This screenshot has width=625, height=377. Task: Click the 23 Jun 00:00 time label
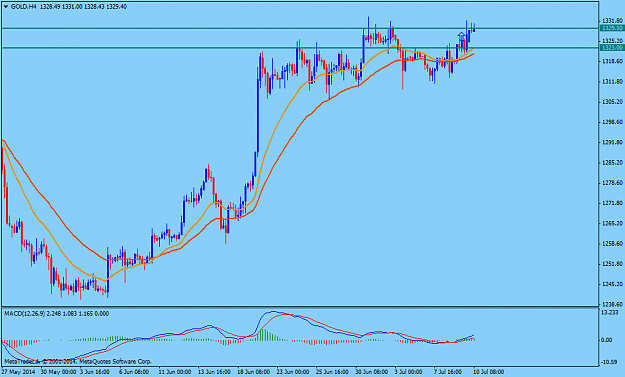[x=292, y=372]
